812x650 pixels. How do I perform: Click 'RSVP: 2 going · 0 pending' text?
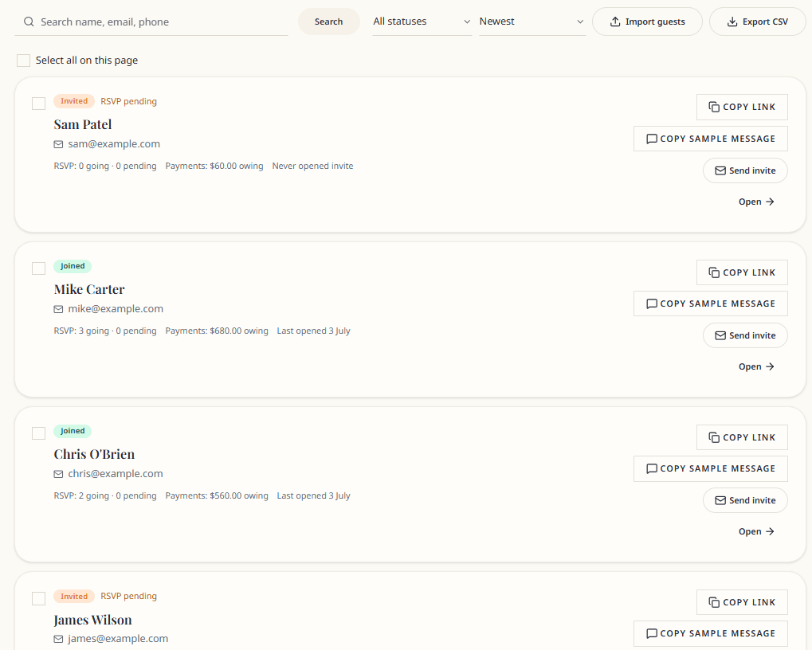point(105,495)
